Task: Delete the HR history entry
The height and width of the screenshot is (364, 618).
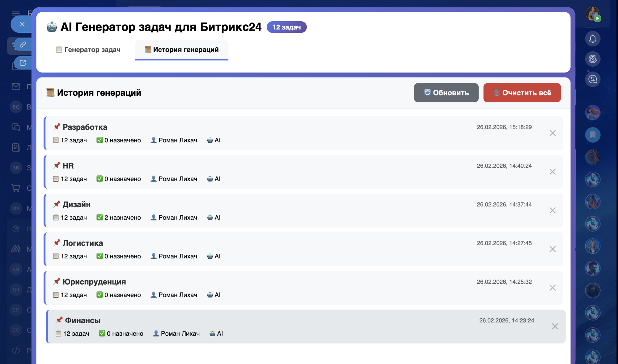Action: click(x=552, y=172)
